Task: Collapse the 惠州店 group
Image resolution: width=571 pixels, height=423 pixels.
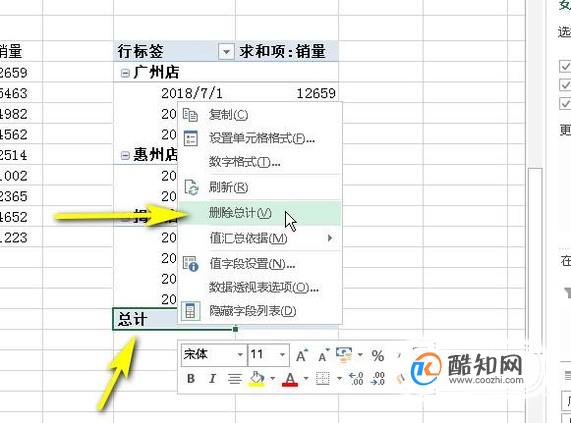Action: click(x=125, y=156)
